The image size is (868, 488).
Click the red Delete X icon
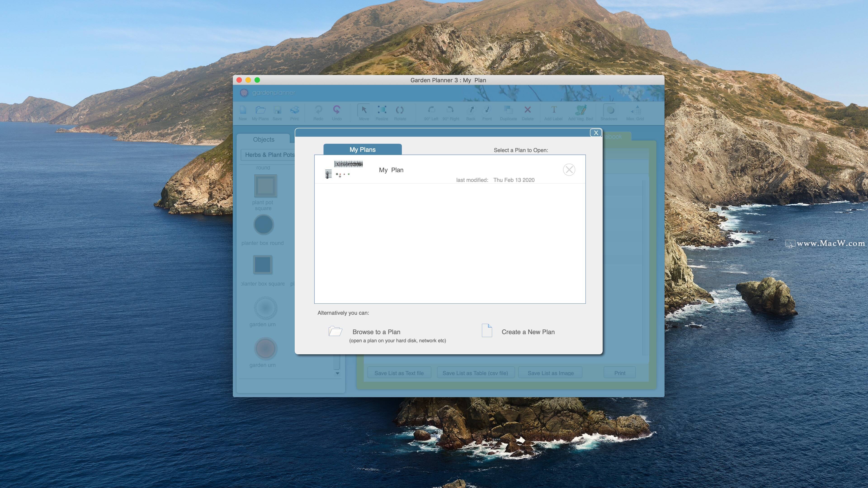pos(527,110)
